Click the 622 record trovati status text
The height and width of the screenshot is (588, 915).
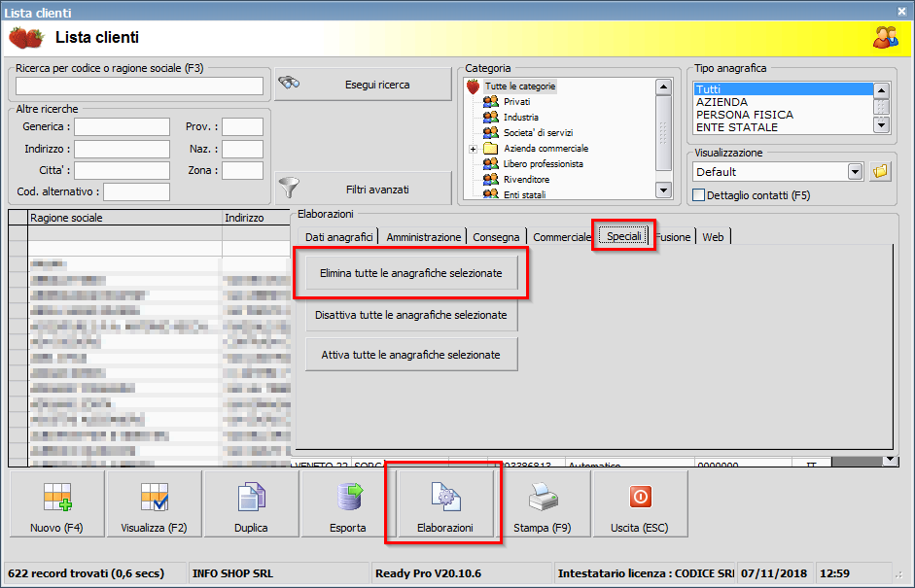point(87,573)
